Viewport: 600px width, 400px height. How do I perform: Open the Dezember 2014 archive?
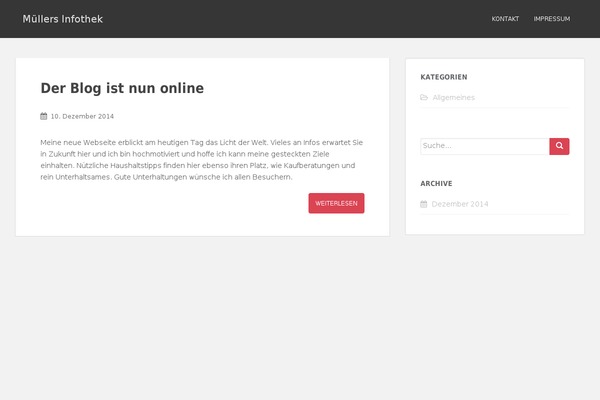[460, 204]
